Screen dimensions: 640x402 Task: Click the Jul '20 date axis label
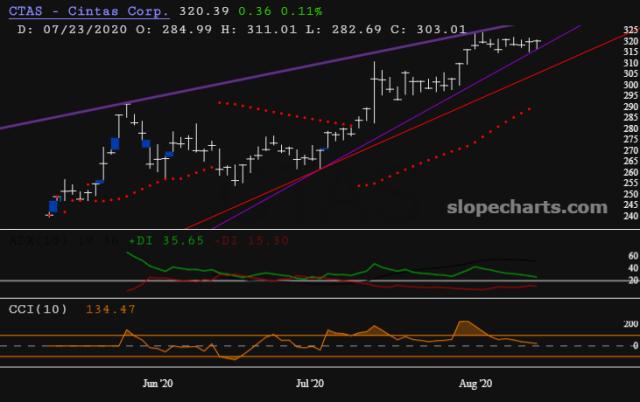309,383
